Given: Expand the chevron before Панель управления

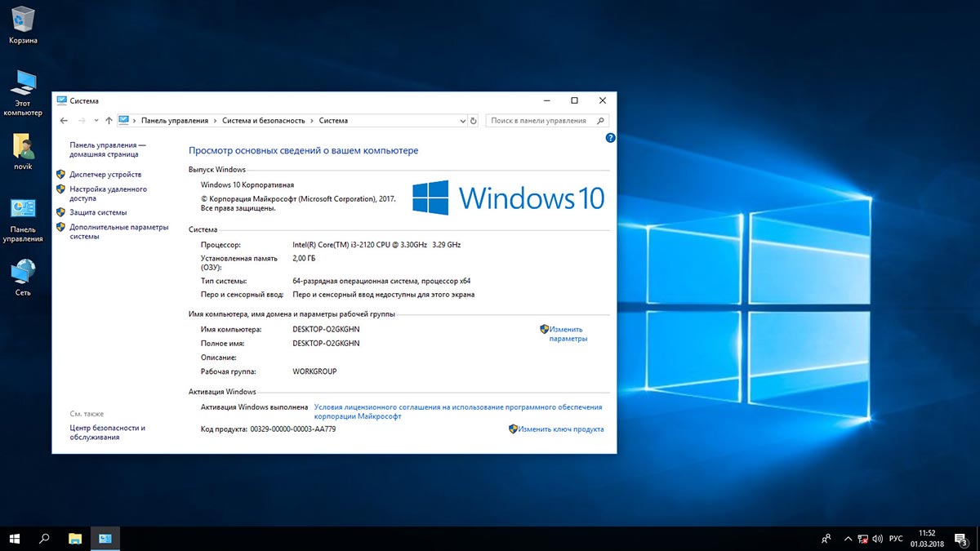Looking at the screenshot, I should [x=135, y=121].
